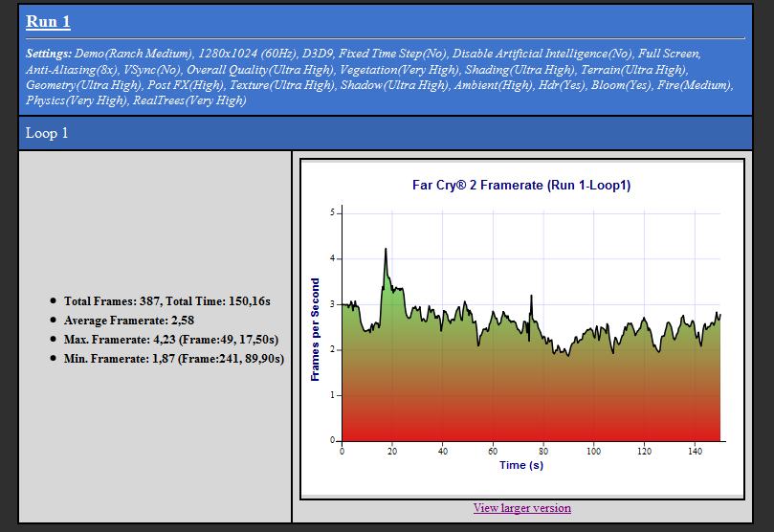
Task: Click the 'Anti-Aliasing(8x)' setting text
Action: click(x=72, y=70)
